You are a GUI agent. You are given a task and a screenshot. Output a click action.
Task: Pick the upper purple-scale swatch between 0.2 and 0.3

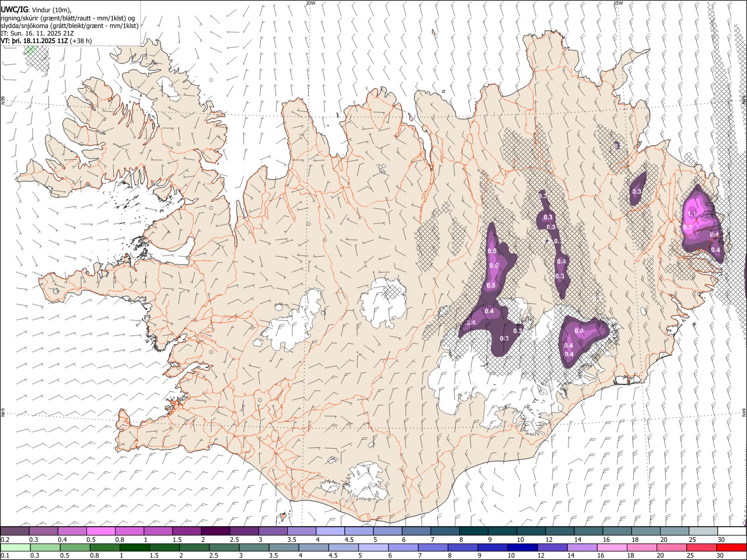(15, 531)
